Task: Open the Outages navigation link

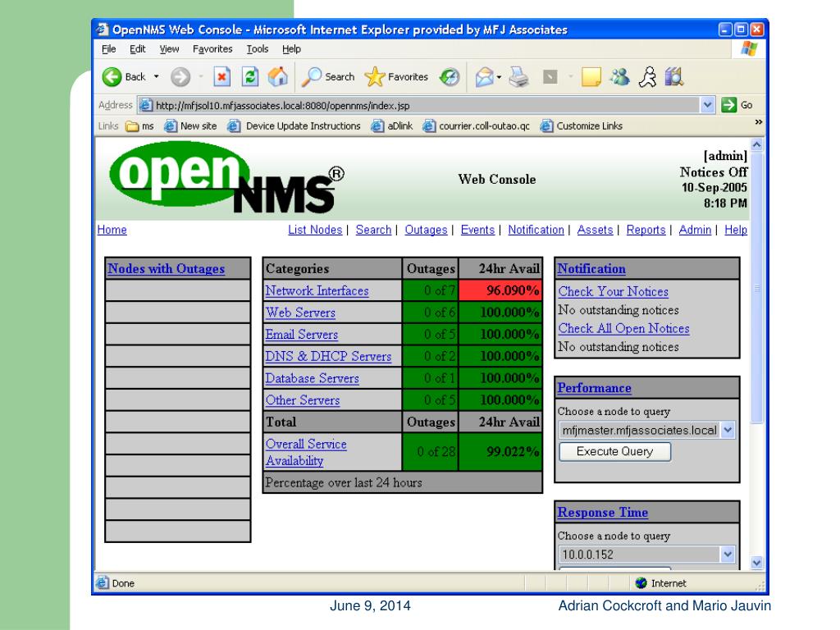Action: [426, 230]
